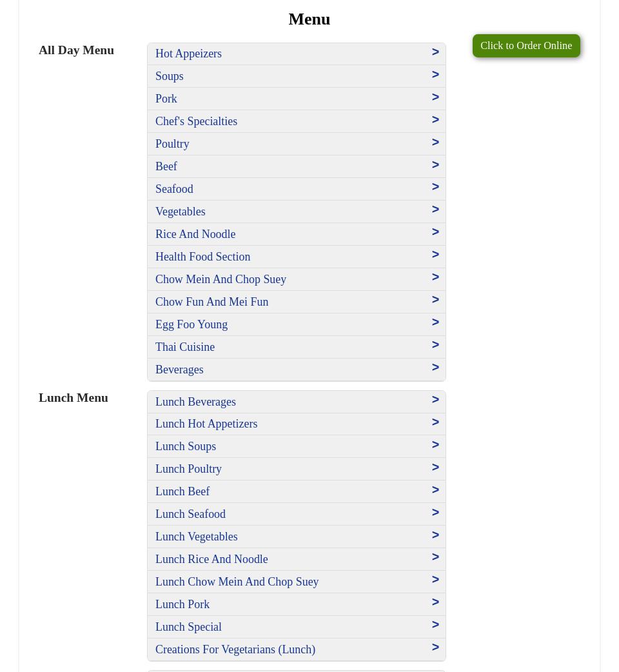Select the Poultry menu category
Viewport: 619px width, 672px height.
pyautogui.click(x=172, y=144)
